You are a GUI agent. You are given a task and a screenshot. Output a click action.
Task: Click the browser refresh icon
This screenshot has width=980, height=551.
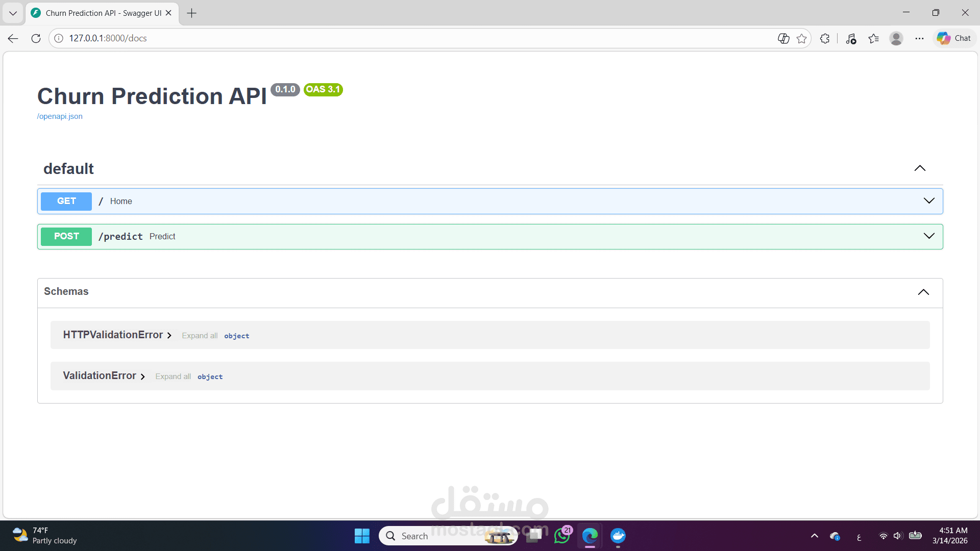[x=36, y=38]
